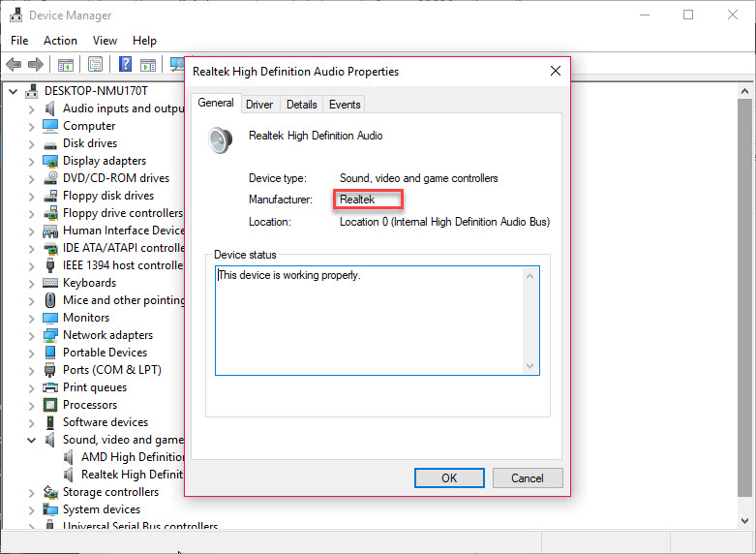Select the Display adapters icon
Image resolution: width=756 pixels, height=554 pixels.
(50, 161)
